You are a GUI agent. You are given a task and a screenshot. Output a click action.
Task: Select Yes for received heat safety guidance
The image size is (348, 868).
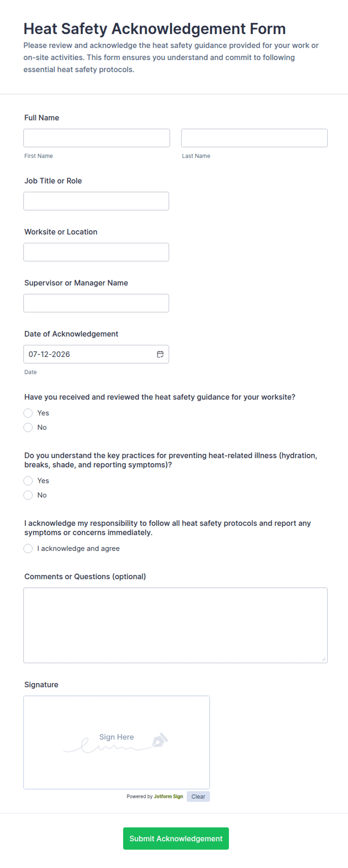[28, 413]
